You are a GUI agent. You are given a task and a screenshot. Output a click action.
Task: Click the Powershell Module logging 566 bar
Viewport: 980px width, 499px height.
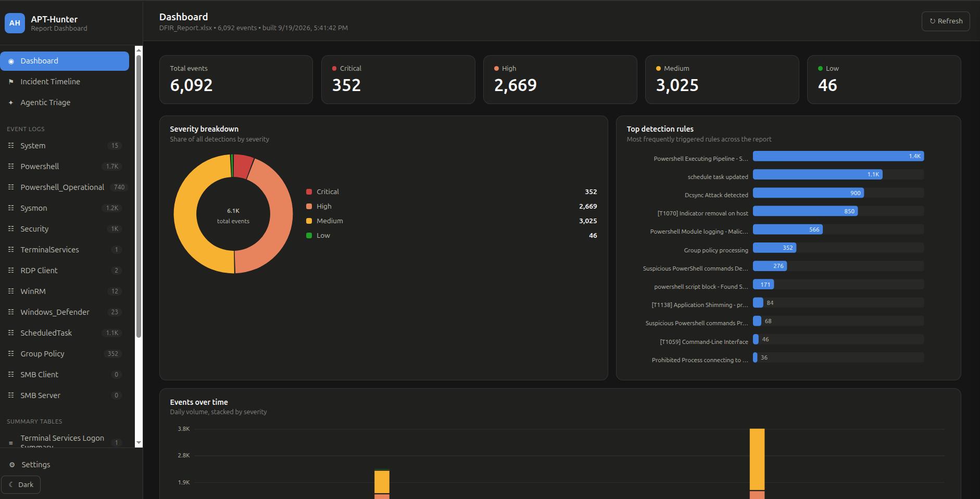click(x=788, y=229)
